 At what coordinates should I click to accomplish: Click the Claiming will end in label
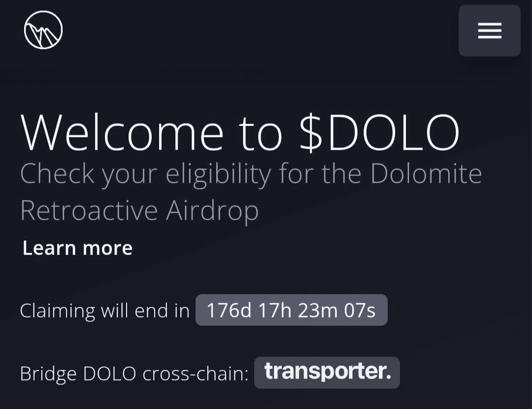tap(104, 311)
